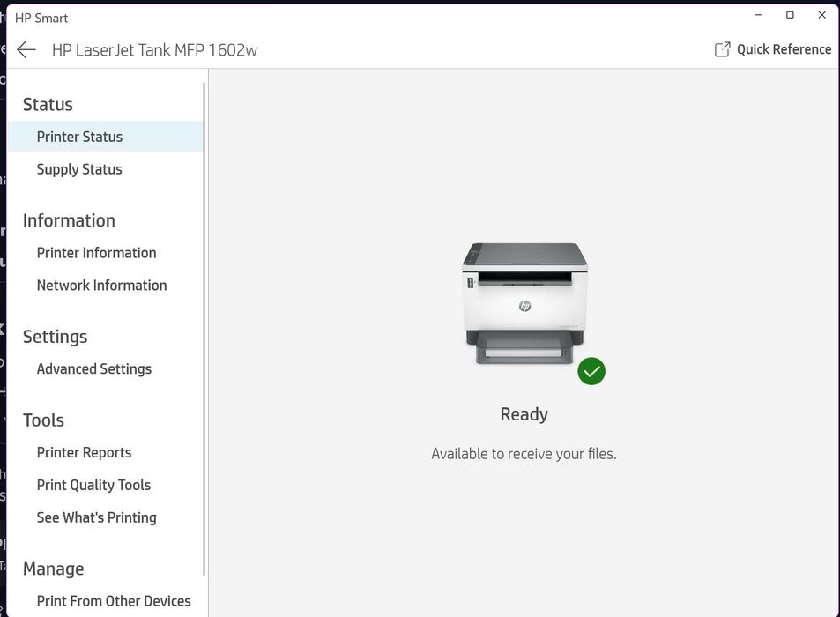Open Printer Information page
The height and width of the screenshot is (617, 840).
coord(96,253)
